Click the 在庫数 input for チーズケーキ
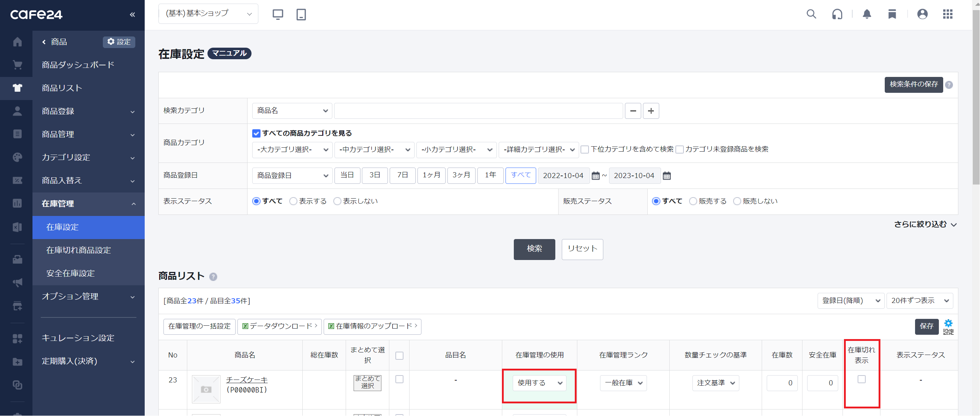Image resolution: width=980 pixels, height=416 pixels. [782, 383]
